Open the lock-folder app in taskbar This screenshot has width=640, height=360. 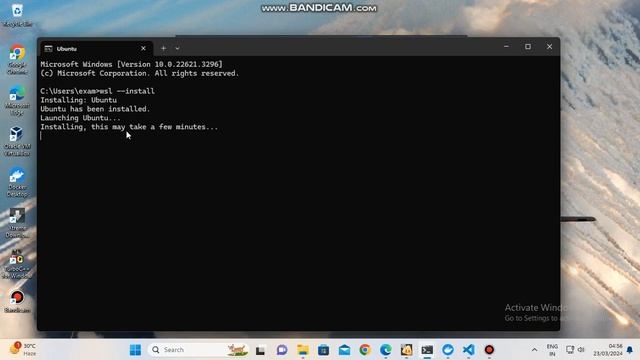[x=407, y=350]
